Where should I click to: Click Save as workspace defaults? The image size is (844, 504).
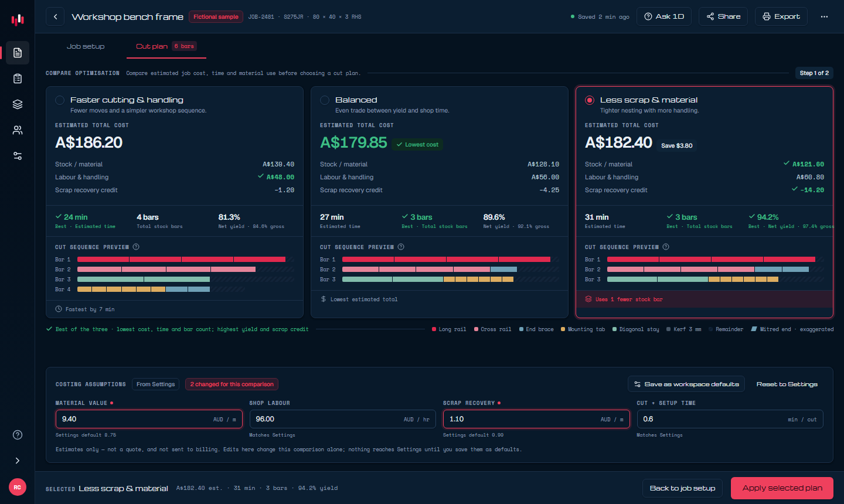686,384
